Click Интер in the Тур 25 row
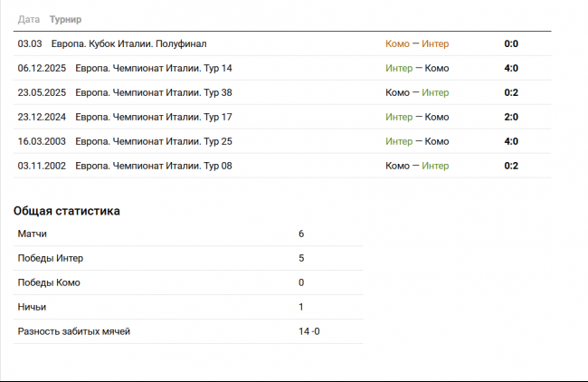Image resolution: width=588 pixels, height=382 pixels. (x=399, y=141)
